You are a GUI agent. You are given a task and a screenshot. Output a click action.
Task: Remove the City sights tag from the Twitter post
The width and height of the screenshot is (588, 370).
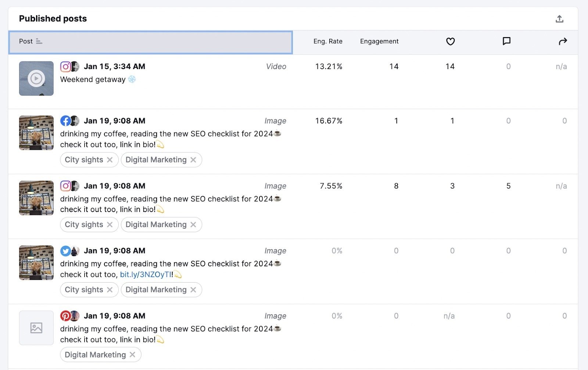coord(110,290)
